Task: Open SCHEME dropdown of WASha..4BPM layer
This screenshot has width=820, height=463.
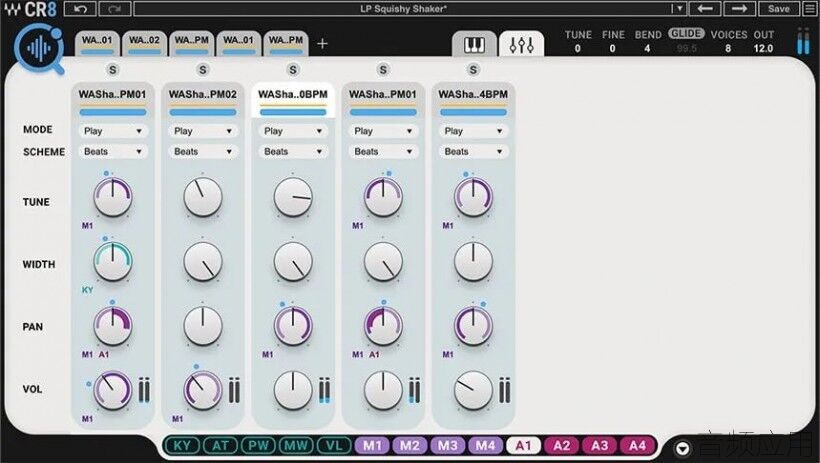Action: click(x=473, y=152)
